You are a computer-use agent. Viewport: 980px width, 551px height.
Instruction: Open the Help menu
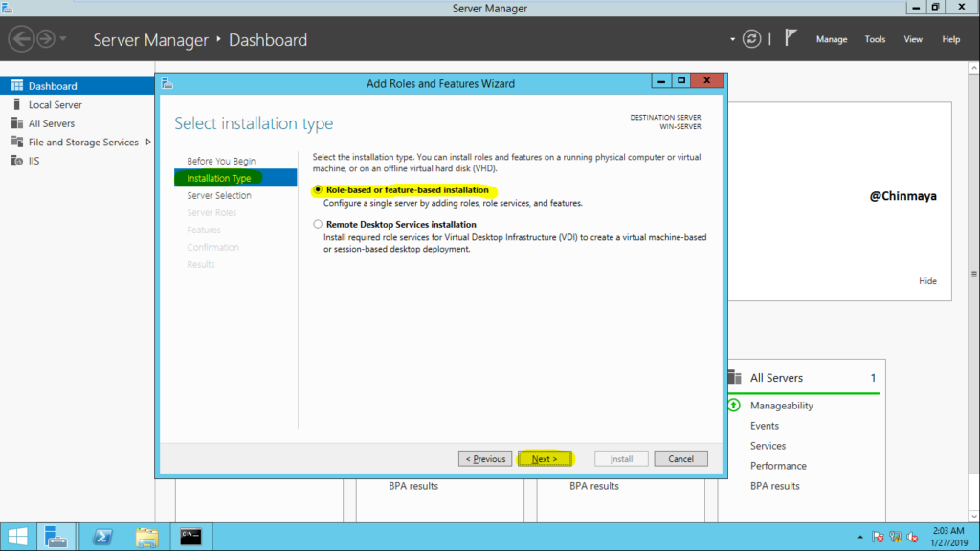(950, 39)
